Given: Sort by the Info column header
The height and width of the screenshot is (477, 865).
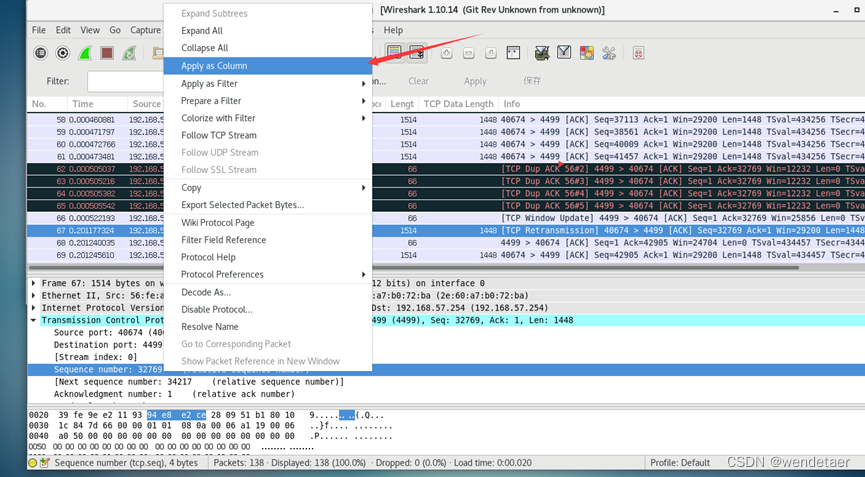Looking at the screenshot, I should (x=681, y=104).
